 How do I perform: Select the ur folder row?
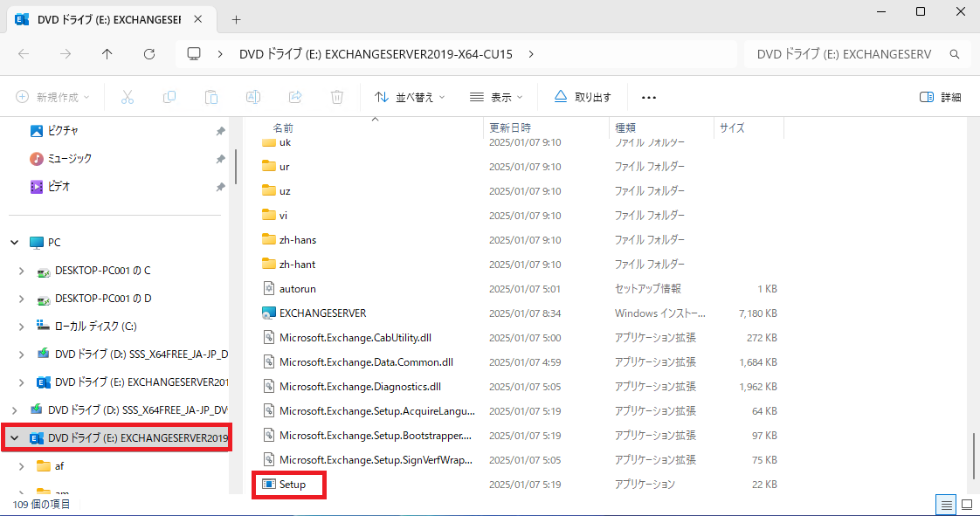coord(519,167)
